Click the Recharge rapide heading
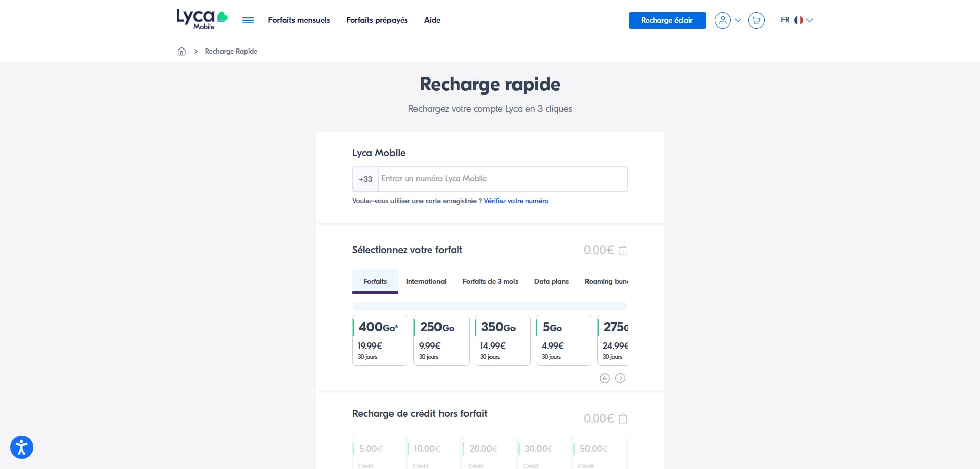This screenshot has height=469, width=980. (490, 84)
